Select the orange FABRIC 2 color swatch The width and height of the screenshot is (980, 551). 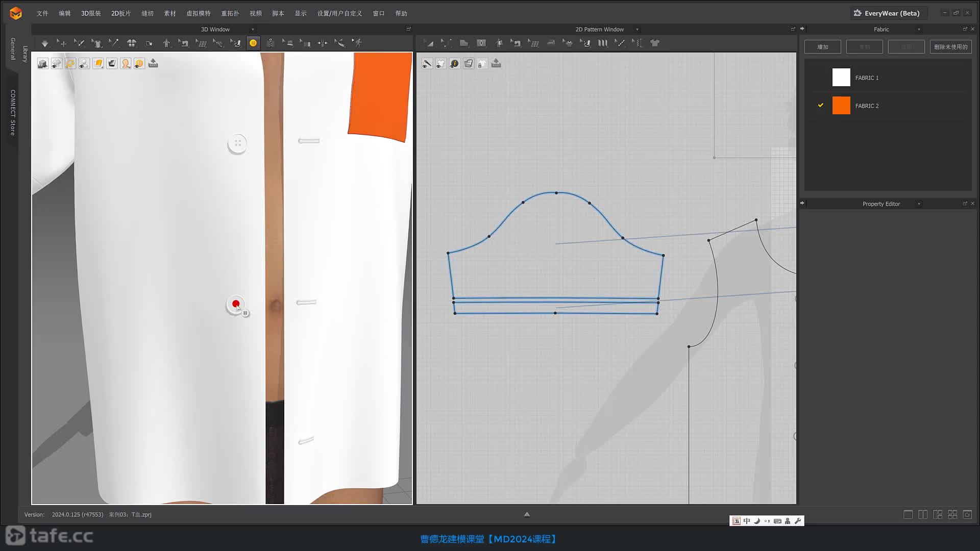tap(841, 106)
